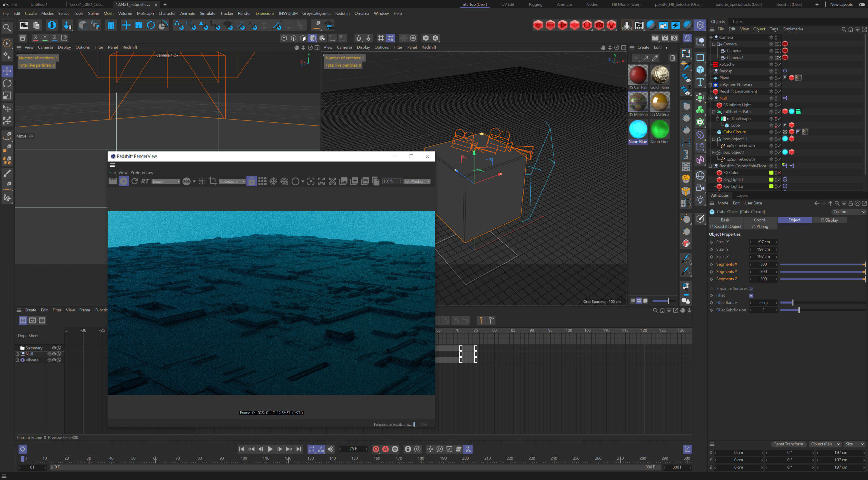Image resolution: width=868 pixels, height=480 pixels.
Task: Open the Beauty AOV dropdown
Action: (x=166, y=181)
